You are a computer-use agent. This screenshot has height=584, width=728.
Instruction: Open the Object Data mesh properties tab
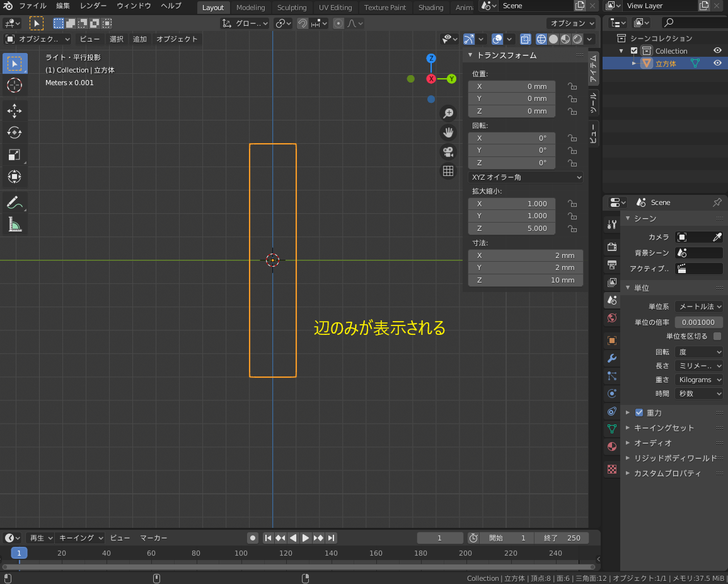point(612,429)
